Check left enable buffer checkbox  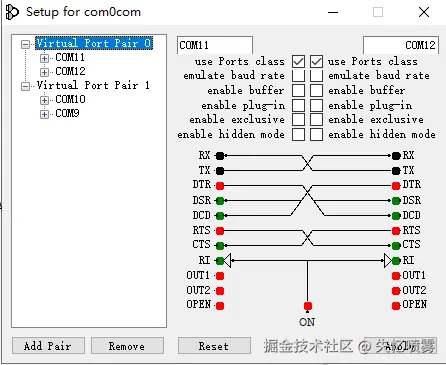click(x=298, y=90)
